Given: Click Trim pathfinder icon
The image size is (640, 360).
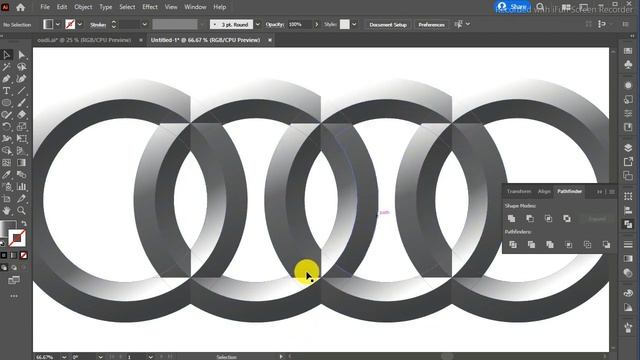Looking at the screenshot, I should pos(531,244).
